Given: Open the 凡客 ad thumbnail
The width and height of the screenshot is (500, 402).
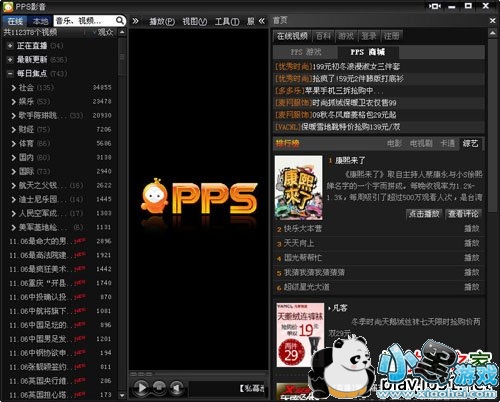Looking at the screenshot, I should [x=300, y=335].
